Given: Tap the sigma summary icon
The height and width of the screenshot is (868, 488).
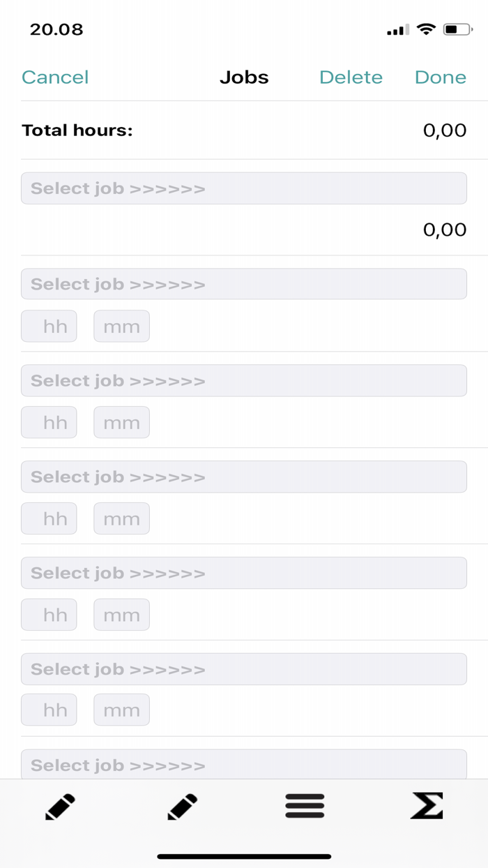Looking at the screenshot, I should [x=427, y=806].
